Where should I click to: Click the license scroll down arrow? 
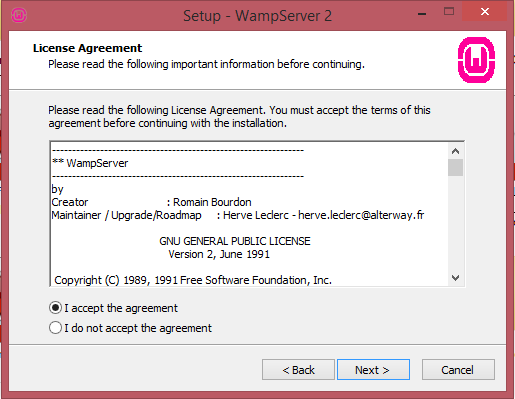455,278
